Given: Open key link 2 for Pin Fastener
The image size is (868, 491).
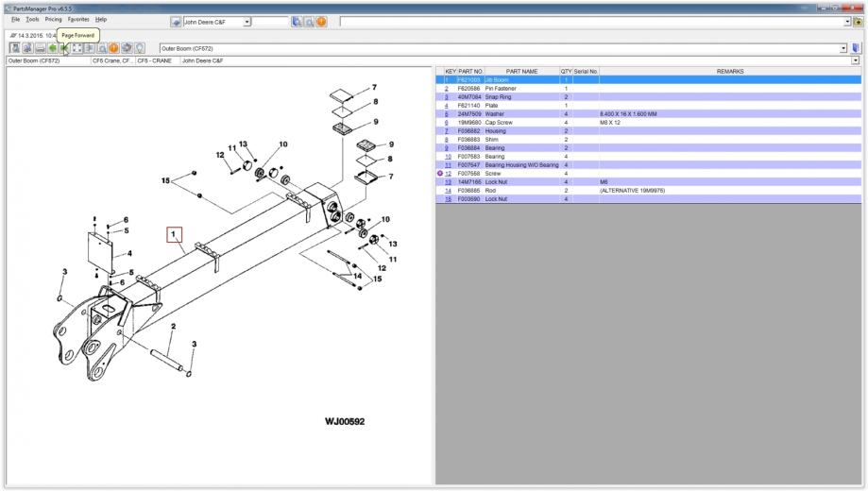Looking at the screenshot, I should pos(446,89).
